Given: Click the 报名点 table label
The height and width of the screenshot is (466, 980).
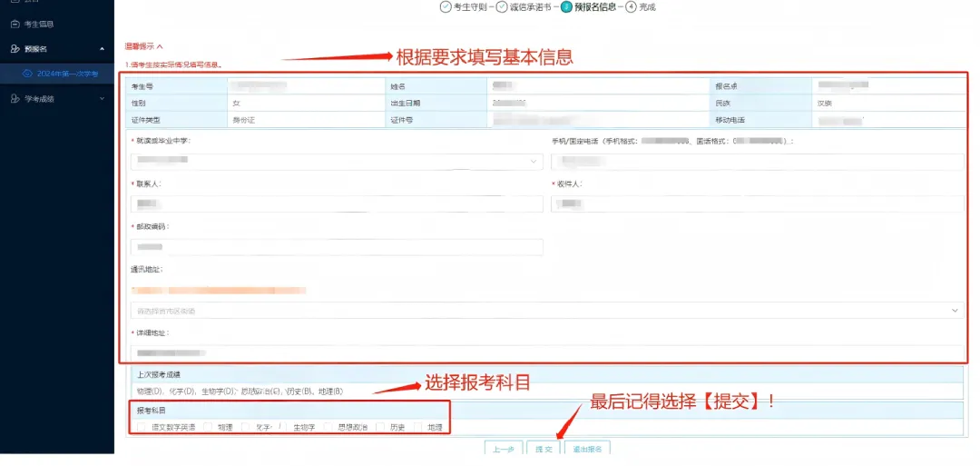Looking at the screenshot, I should tap(726, 86).
